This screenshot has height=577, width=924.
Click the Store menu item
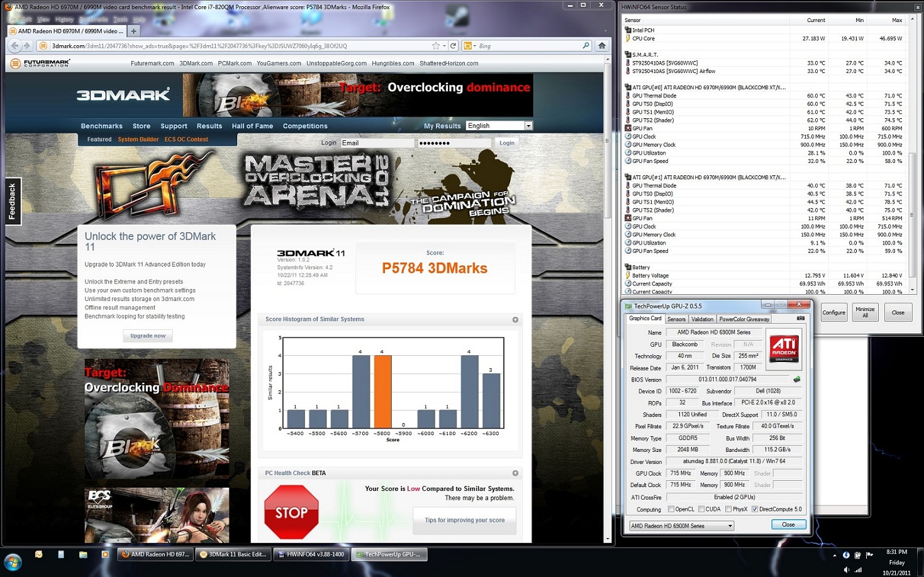tap(142, 126)
